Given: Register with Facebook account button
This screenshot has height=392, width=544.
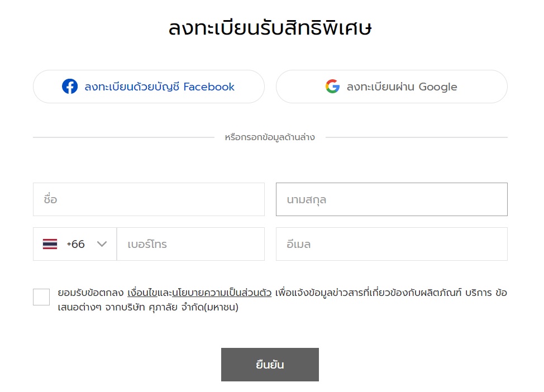Looking at the screenshot, I should click(149, 87).
